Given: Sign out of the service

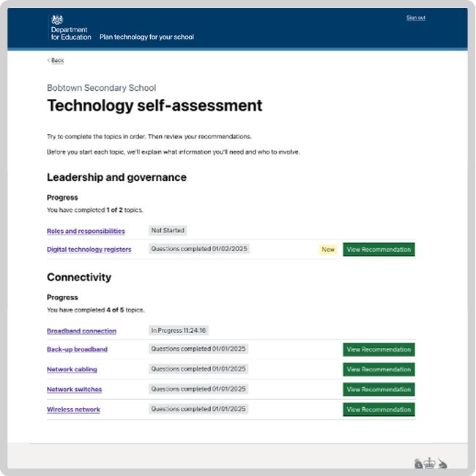Looking at the screenshot, I should (416, 18).
